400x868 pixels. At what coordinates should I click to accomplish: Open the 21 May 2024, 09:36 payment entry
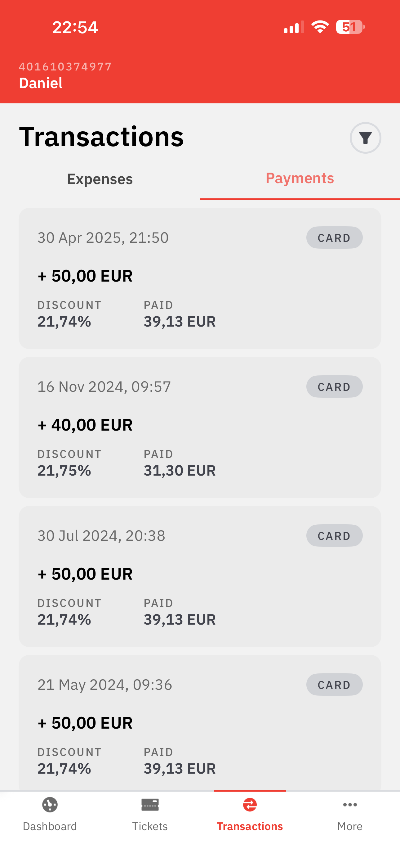200,722
